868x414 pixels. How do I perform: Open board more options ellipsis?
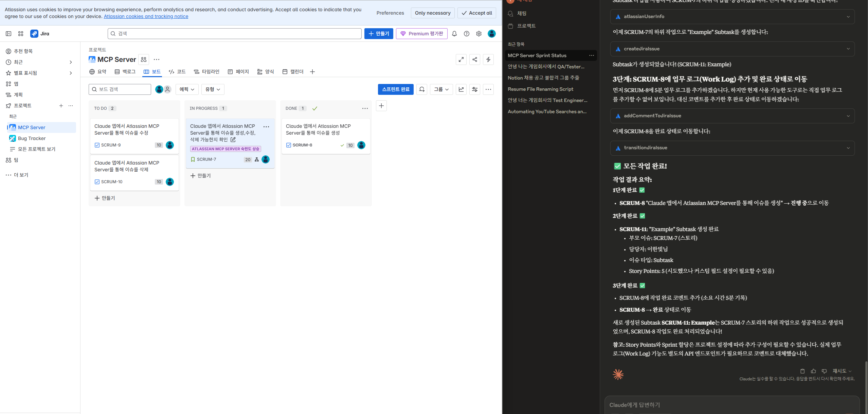coord(488,89)
